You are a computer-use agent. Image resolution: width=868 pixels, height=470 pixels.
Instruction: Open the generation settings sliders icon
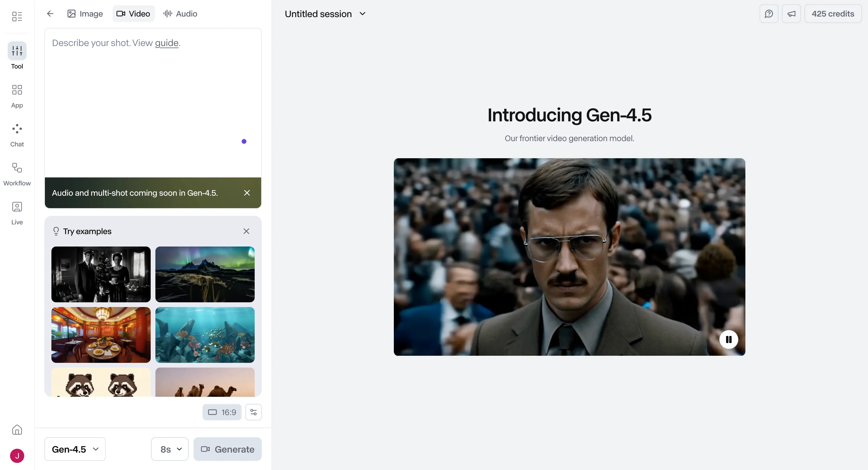253,412
